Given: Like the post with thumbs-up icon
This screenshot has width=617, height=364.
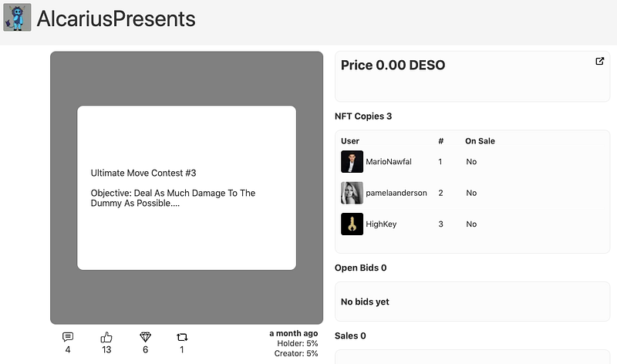Looking at the screenshot, I should click(106, 337).
